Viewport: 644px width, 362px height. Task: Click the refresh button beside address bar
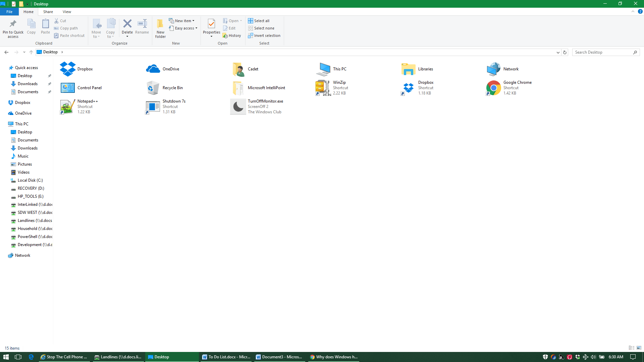click(x=565, y=52)
